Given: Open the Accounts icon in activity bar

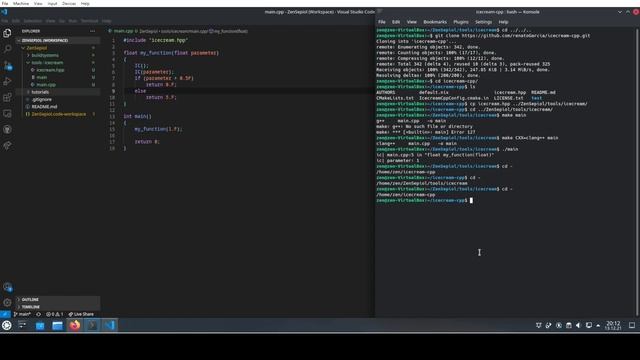Looking at the screenshot, I should point(7,287).
